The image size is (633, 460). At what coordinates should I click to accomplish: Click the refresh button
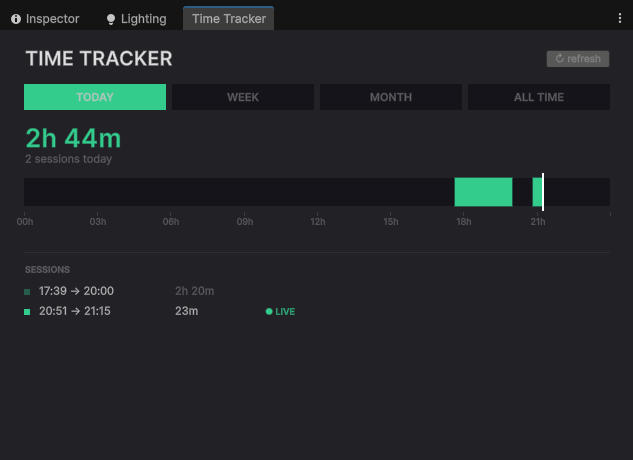[578, 59]
